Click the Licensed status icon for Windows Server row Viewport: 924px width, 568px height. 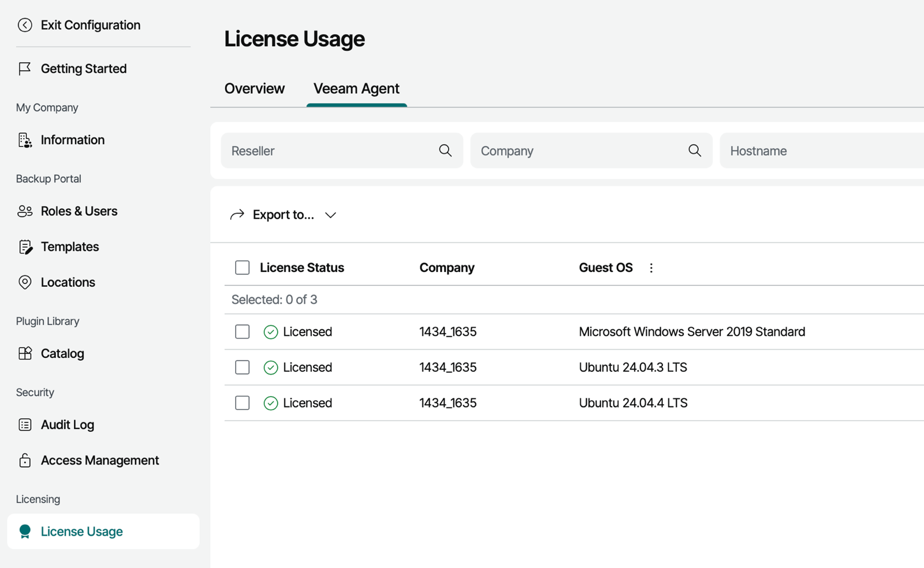tap(271, 332)
